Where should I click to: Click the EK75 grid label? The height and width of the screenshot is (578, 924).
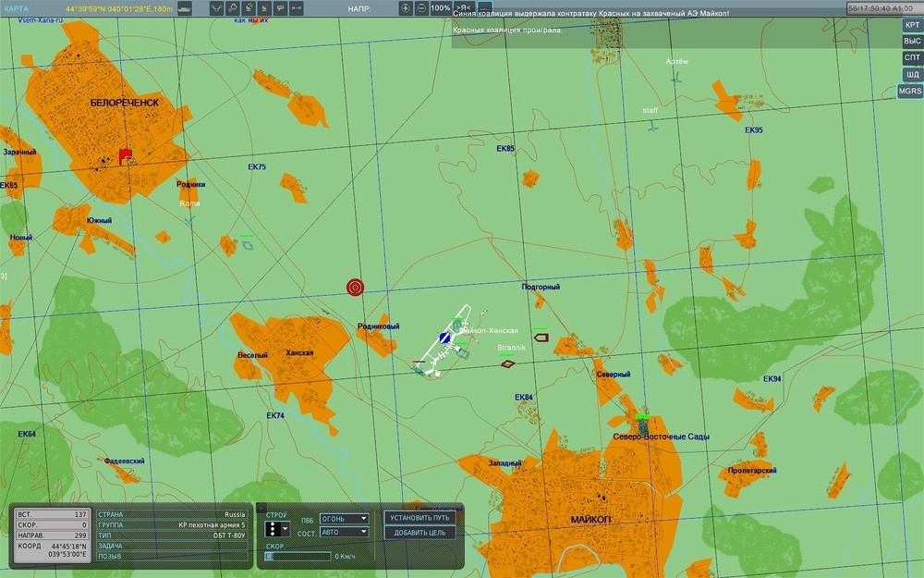[x=257, y=166]
